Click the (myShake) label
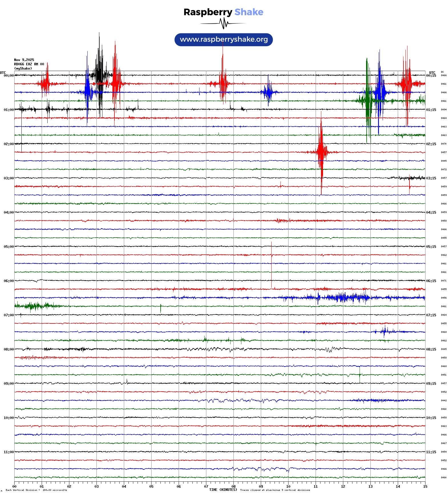 (23, 68)
